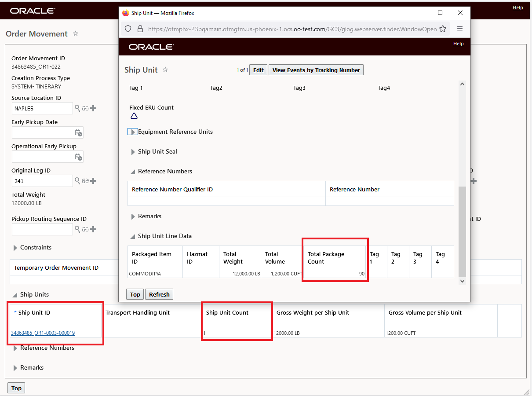The height and width of the screenshot is (396, 532).
Task: Click view glasses icon for Source Location ID
Action: [x=85, y=108]
